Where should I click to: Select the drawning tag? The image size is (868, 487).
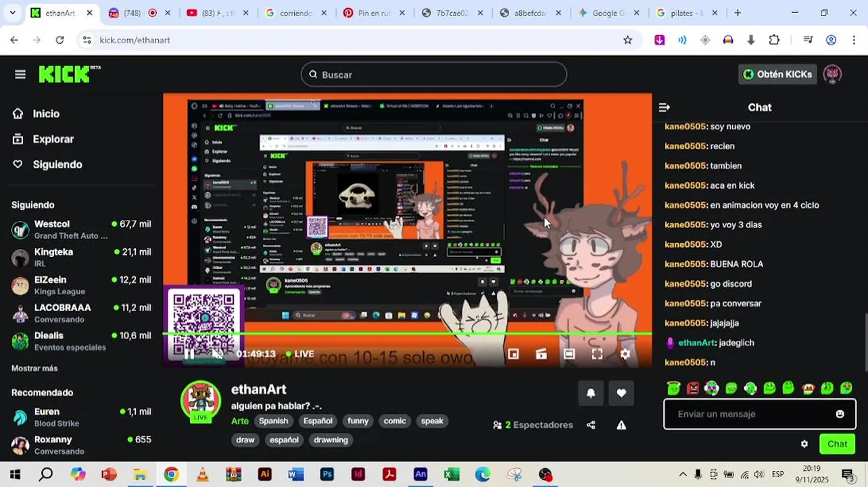331,440
